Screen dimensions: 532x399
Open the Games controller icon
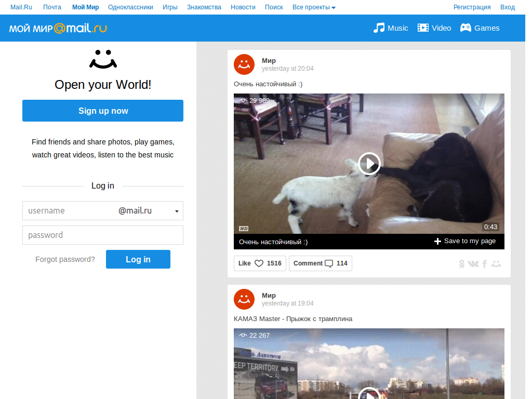(465, 28)
